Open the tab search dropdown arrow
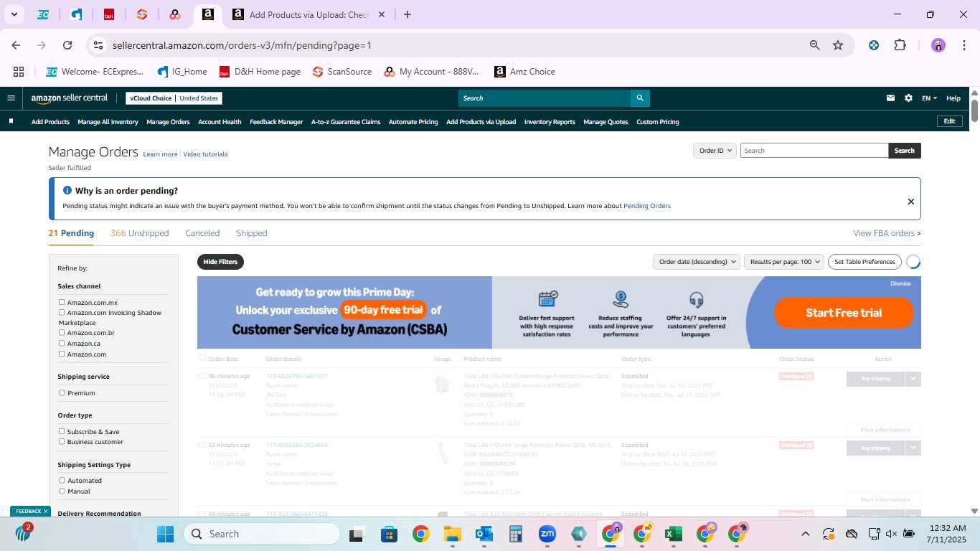 pyautogui.click(x=14, y=14)
